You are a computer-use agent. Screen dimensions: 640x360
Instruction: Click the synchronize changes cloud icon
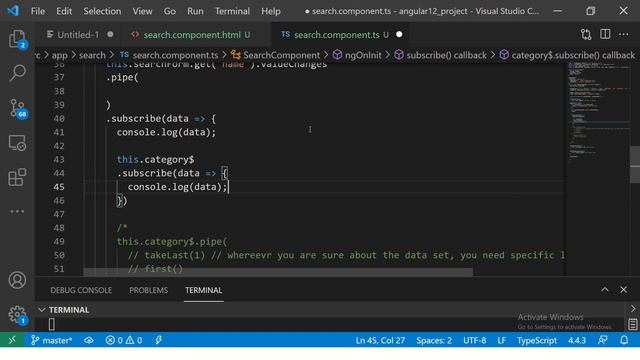pos(89,340)
